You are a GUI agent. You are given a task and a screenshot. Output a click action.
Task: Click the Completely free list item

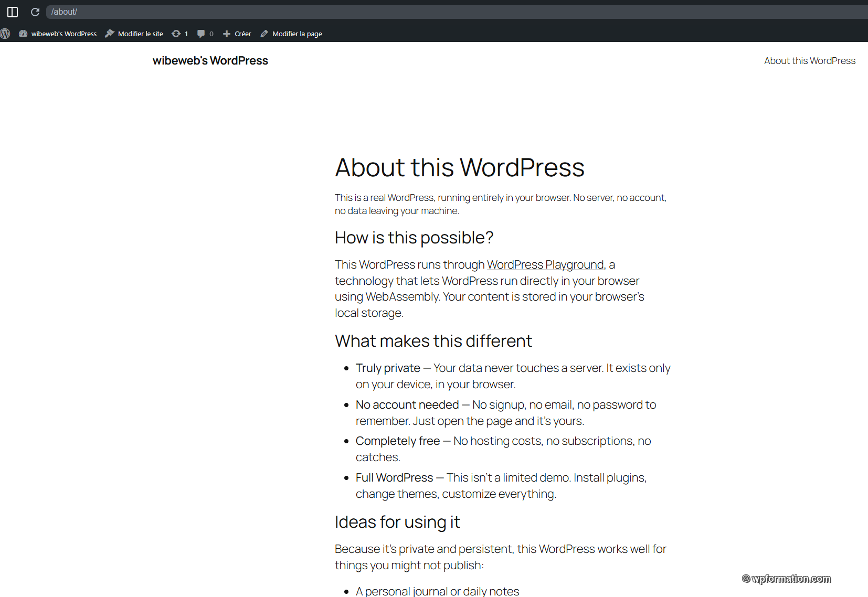tap(503, 449)
